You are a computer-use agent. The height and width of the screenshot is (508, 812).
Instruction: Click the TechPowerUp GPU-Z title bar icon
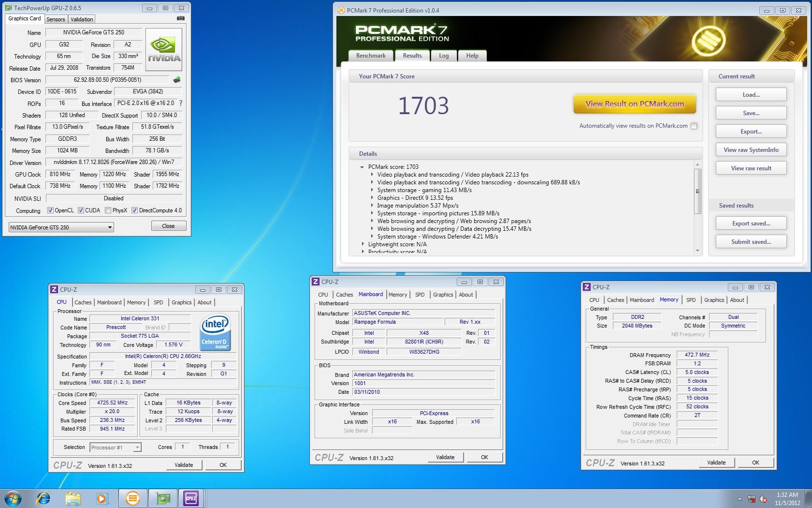coord(8,8)
